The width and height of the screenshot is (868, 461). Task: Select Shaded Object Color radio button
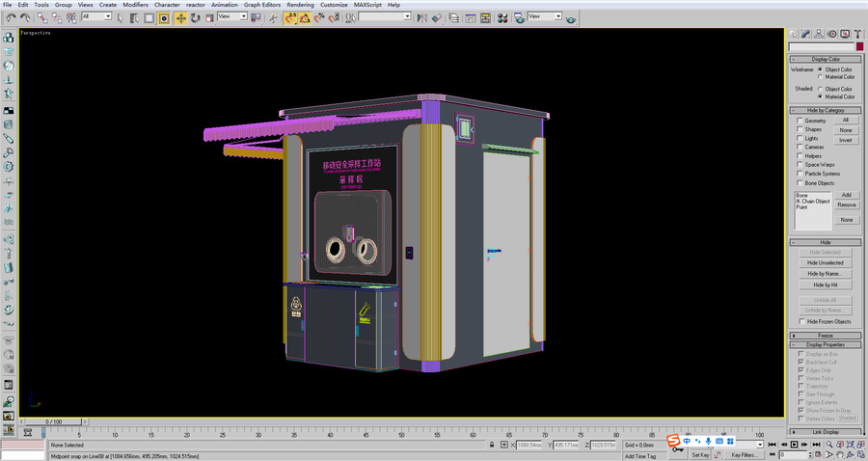(821, 89)
